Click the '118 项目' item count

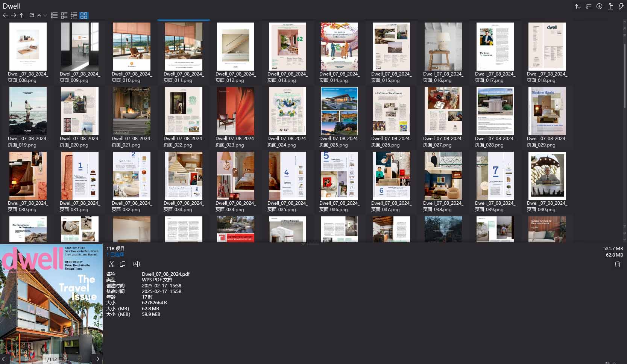pyautogui.click(x=115, y=248)
